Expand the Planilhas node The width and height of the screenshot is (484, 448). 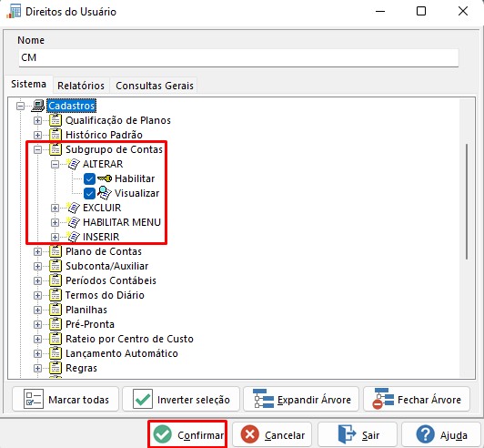click(37, 310)
